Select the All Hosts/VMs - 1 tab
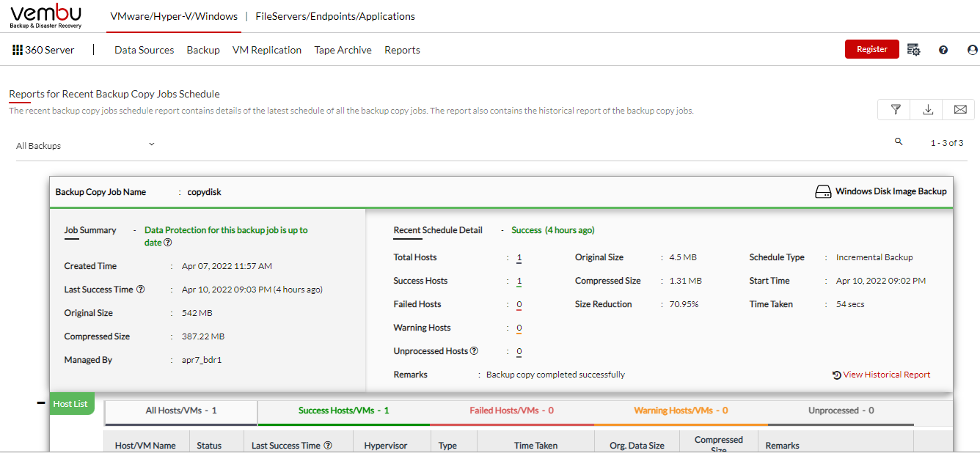The height and width of the screenshot is (453, 980). pos(181,411)
